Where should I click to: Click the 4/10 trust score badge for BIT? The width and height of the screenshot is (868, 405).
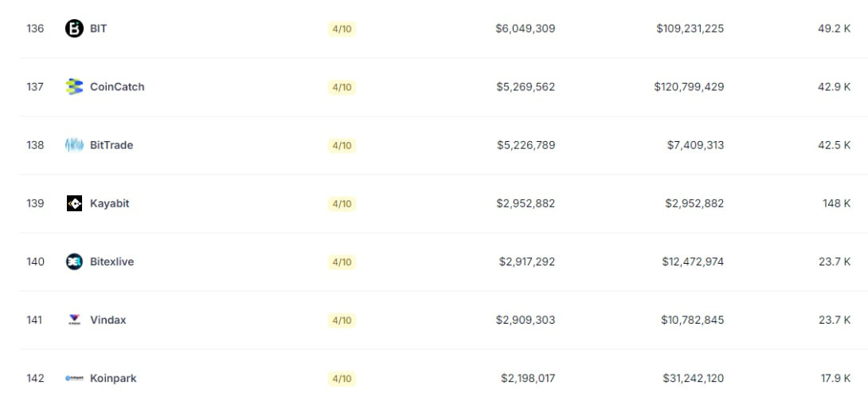coord(342,29)
